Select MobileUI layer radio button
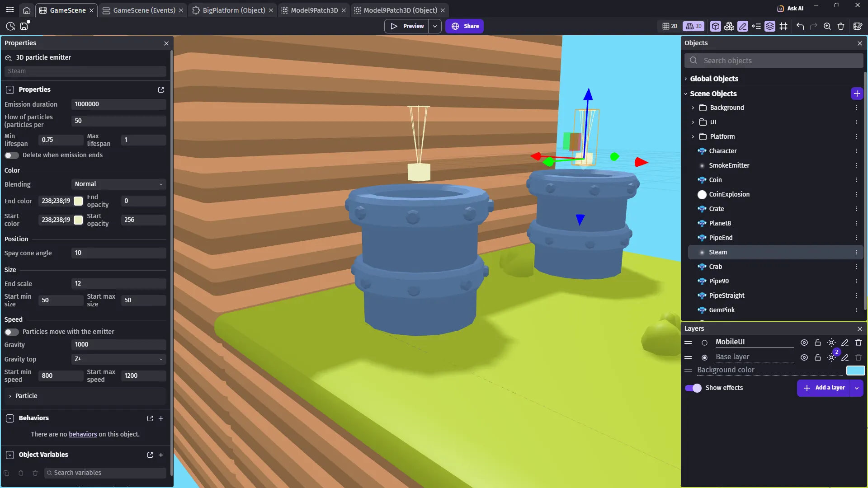This screenshot has height=488, width=868. pos(704,343)
